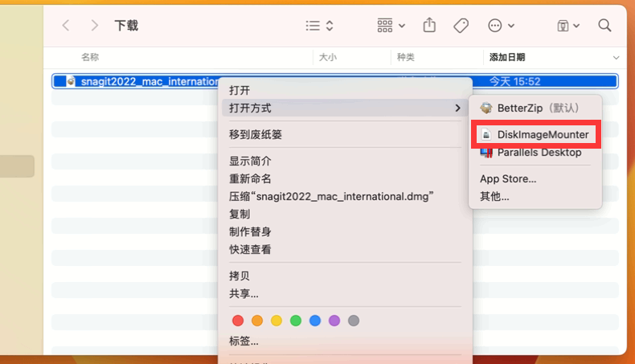Open the share icon in toolbar

[429, 26]
